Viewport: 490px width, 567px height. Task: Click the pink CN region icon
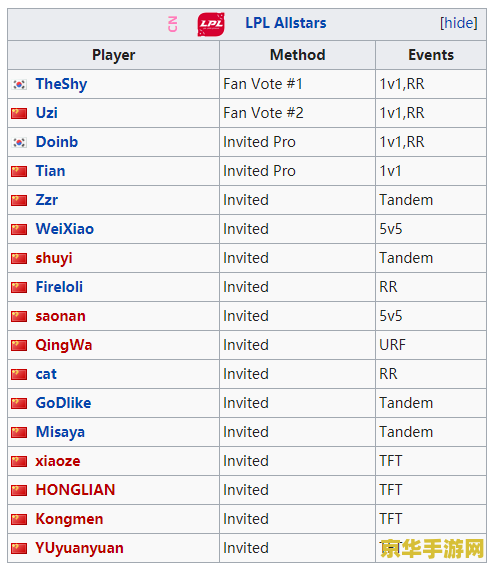click(x=172, y=24)
